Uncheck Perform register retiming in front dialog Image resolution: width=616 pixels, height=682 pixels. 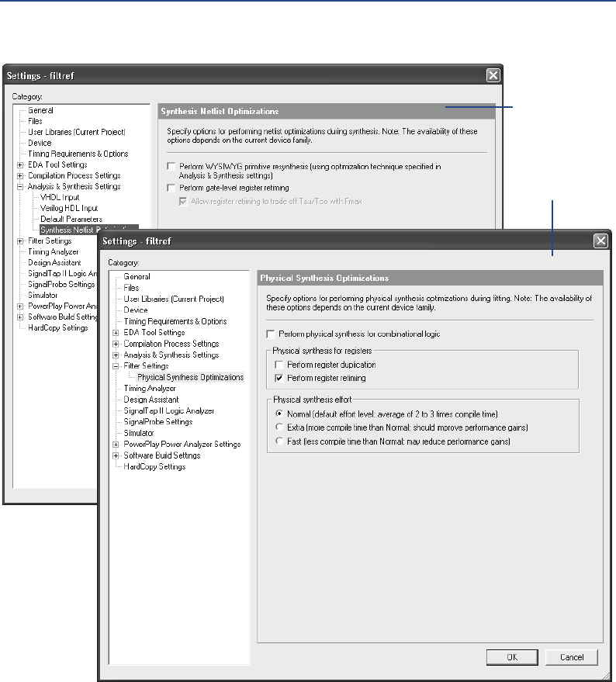[x=279, y=378]
